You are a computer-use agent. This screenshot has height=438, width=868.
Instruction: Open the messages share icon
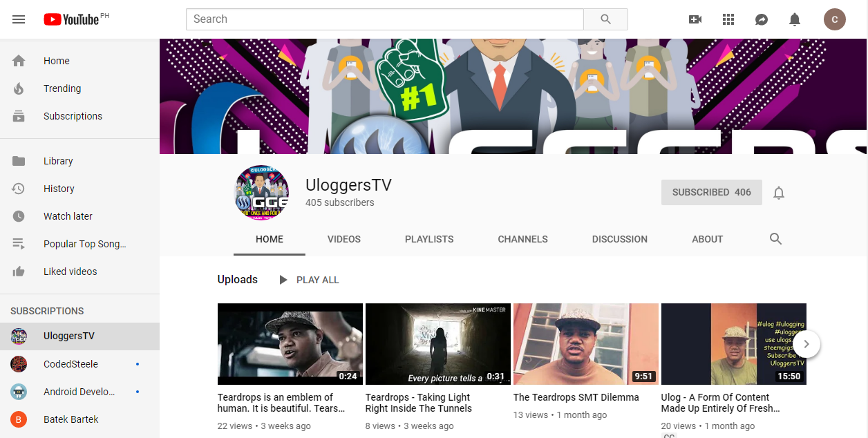[762, 19]
